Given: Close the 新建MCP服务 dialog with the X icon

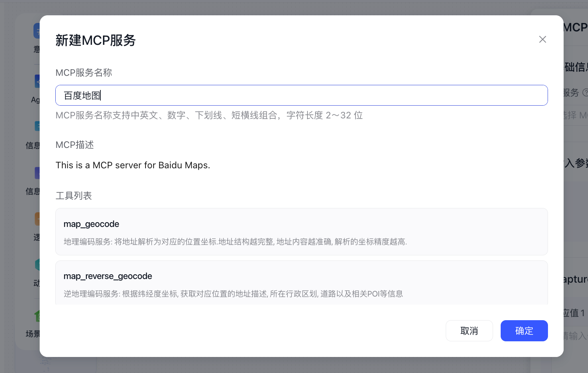Looking at the screenshot, I should (x=543, y=39).
